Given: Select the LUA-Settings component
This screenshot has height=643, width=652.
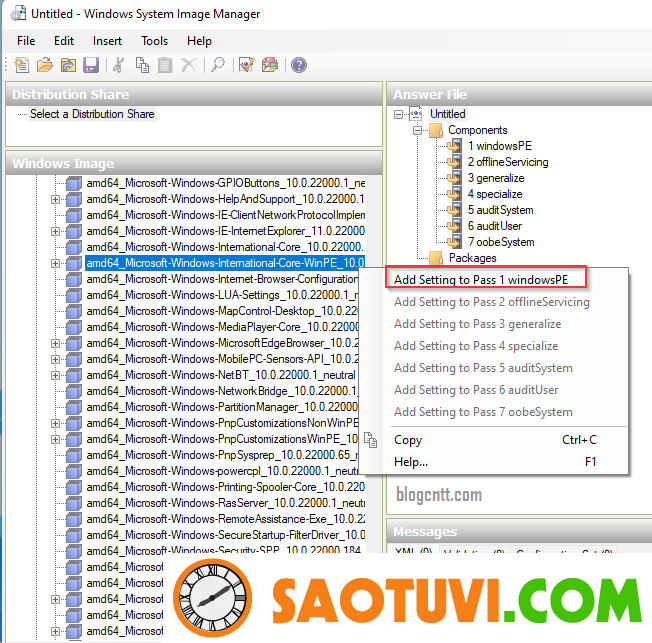Looking at the screenshot, I should (x=222, y=295).
